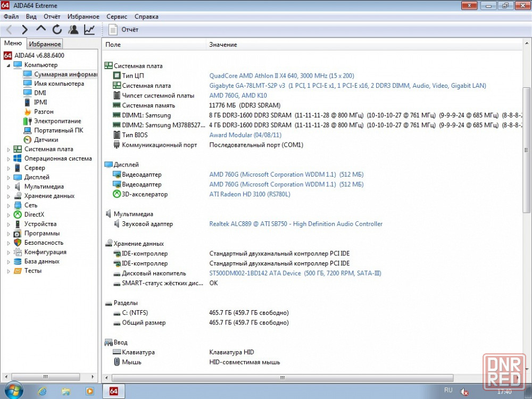Click the База данных database icon

tap(18, 261)
